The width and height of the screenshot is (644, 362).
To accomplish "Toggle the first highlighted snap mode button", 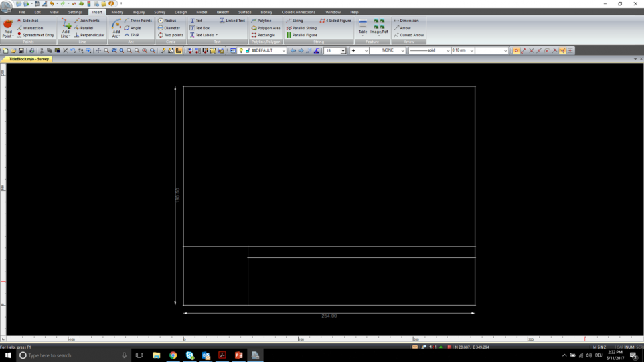I will pos(516,50).
